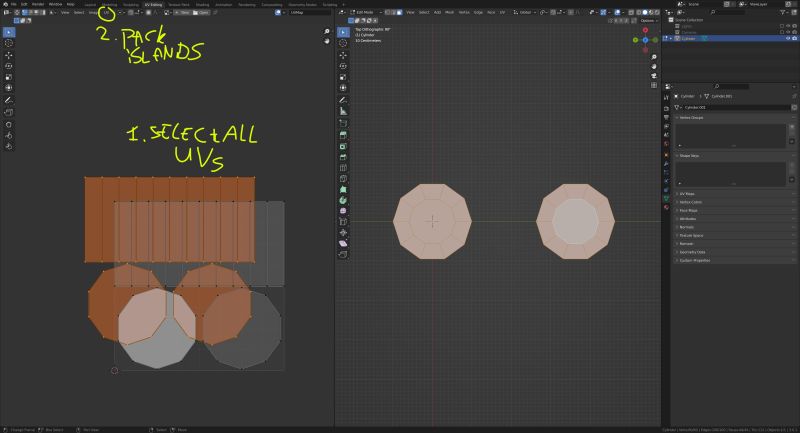Select the Rip Region tool in UV editor

pos(9,112)
